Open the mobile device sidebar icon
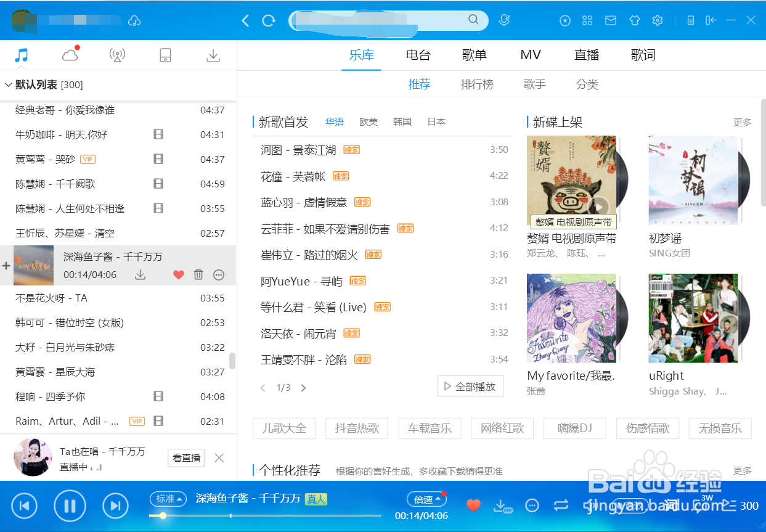The image size is (766, 532). click(x=165, y=55)
